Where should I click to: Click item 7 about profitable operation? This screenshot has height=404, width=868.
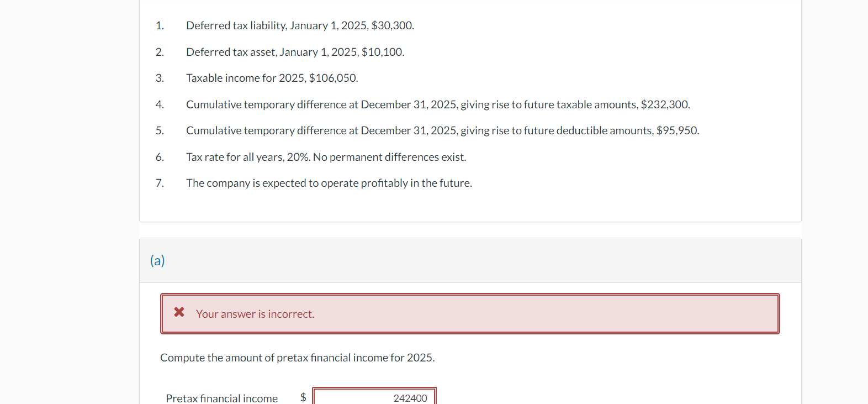[x=329, y=182]
